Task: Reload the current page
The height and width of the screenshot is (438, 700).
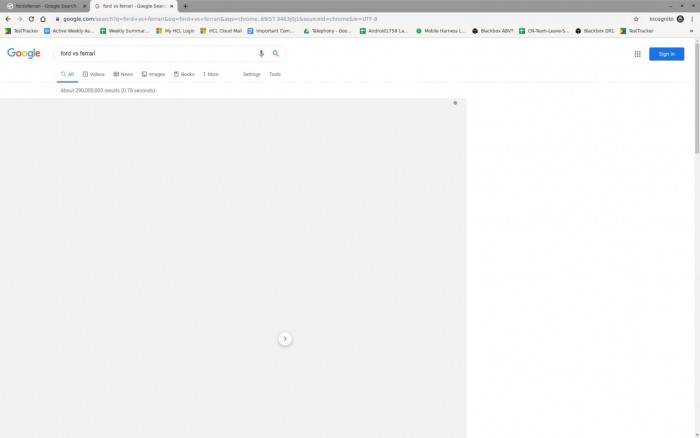Action: coord(31,19)
